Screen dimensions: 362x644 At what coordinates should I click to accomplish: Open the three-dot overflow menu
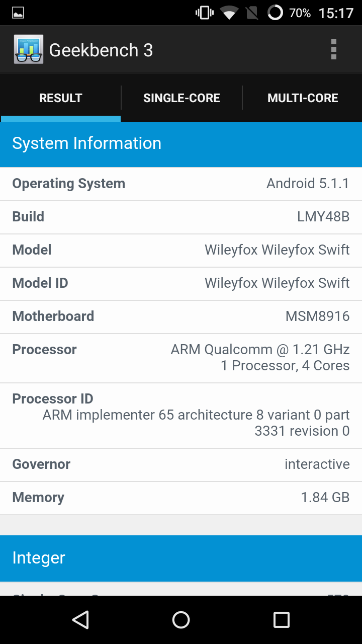coord(333,50)
